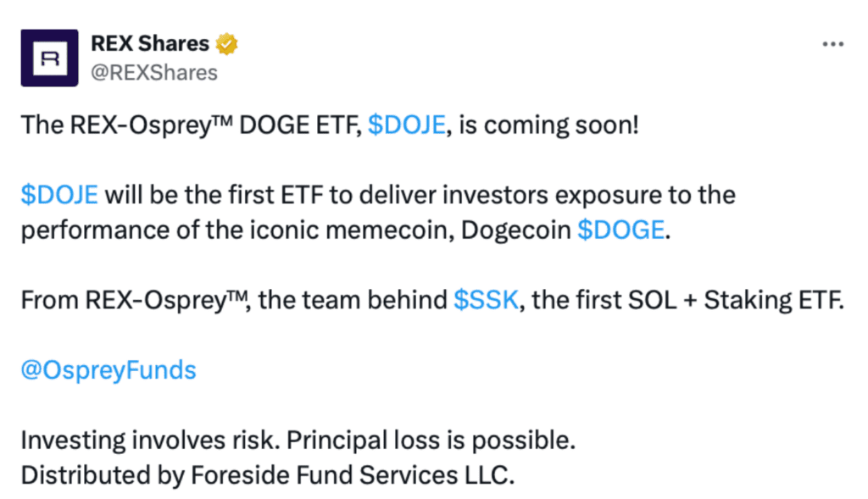Open the @OspreyFunds mention
Viewport: 868px width, 499px height.
108,370
